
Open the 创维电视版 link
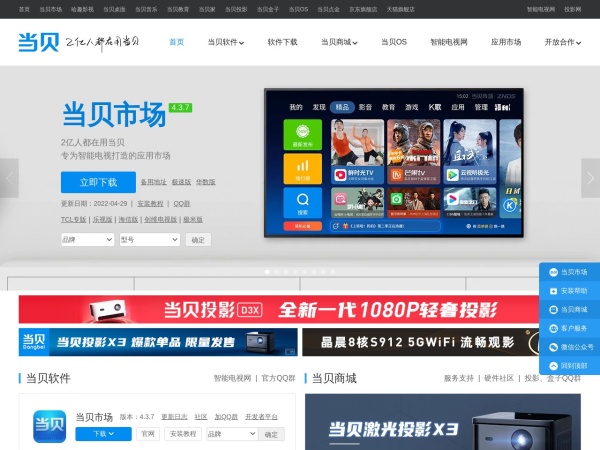[160, 220]
